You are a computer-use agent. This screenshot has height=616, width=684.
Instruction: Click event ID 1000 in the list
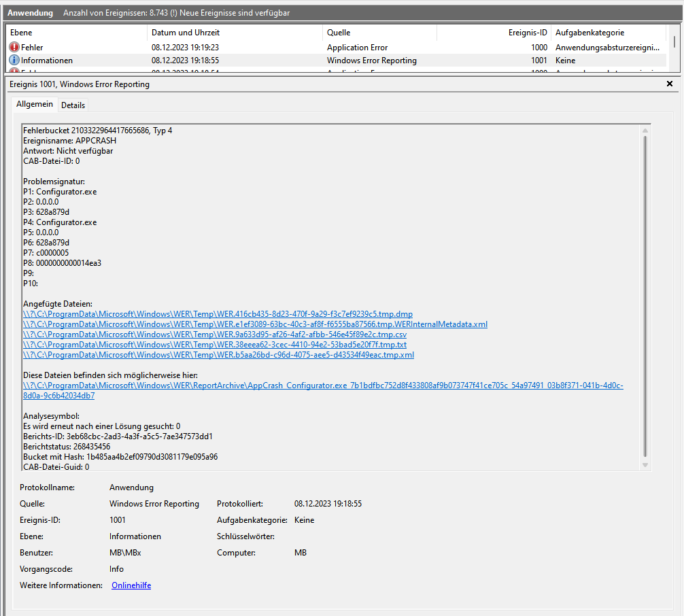tap(539, 48)
